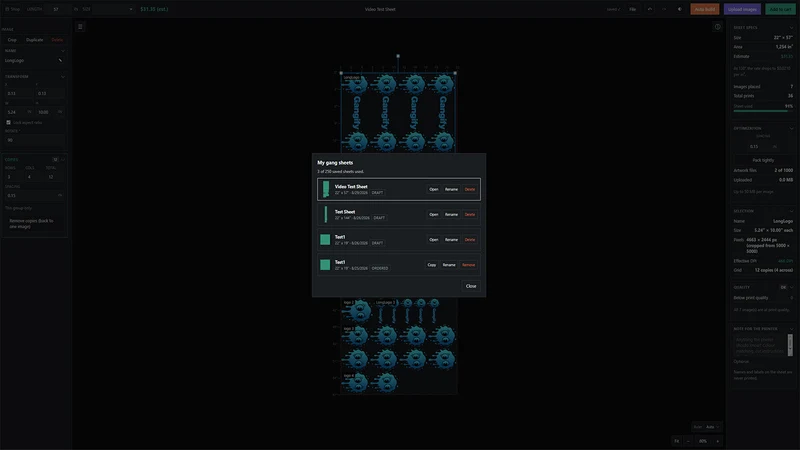
Task: Click the X position input field
Action: pyautogui.click(x=19, y=93)
